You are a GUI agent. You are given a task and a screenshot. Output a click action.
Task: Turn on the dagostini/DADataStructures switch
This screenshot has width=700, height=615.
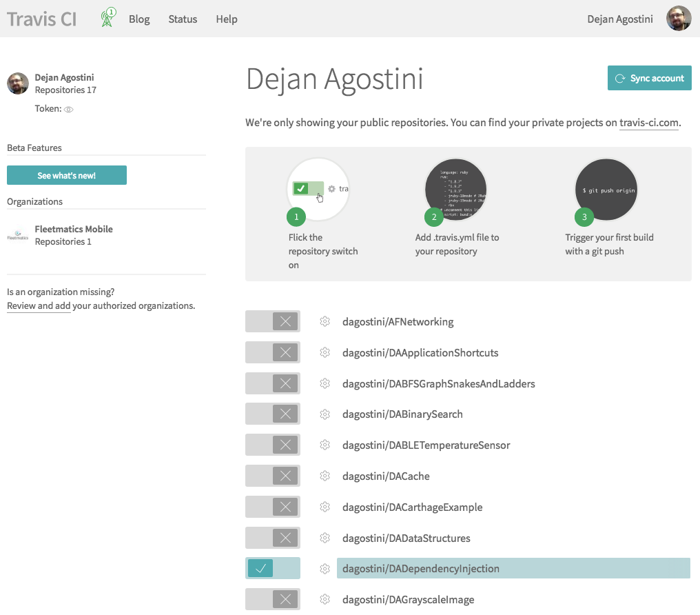tap(273, 538)
